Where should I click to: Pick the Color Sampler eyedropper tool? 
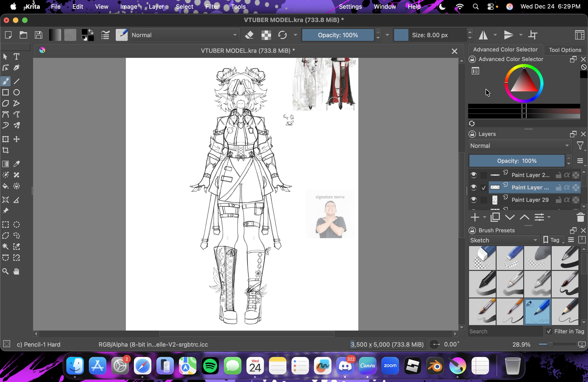pyautogui.click(x=16, y=164)
